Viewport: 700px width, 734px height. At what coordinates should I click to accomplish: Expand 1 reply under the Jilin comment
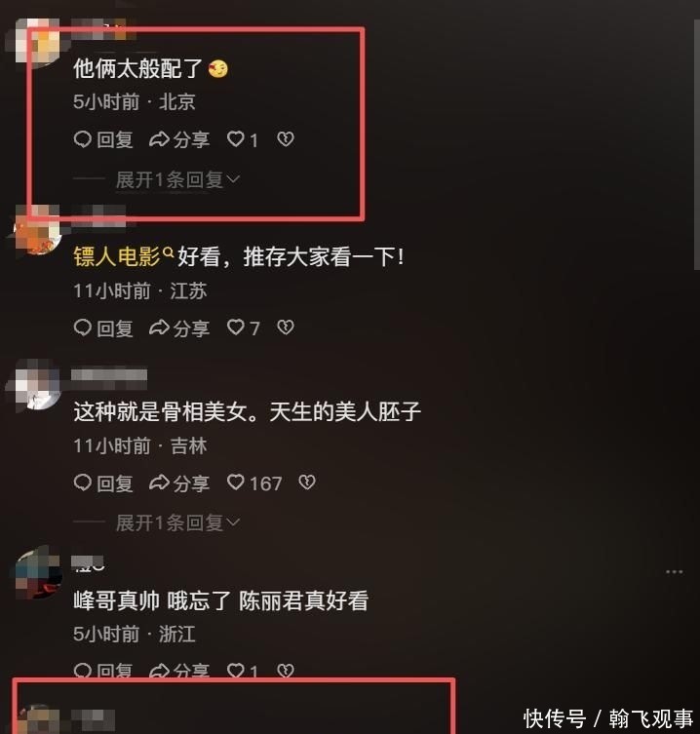177,522
